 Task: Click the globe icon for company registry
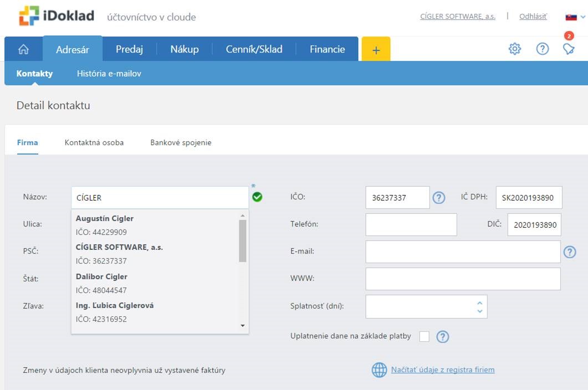379,370
